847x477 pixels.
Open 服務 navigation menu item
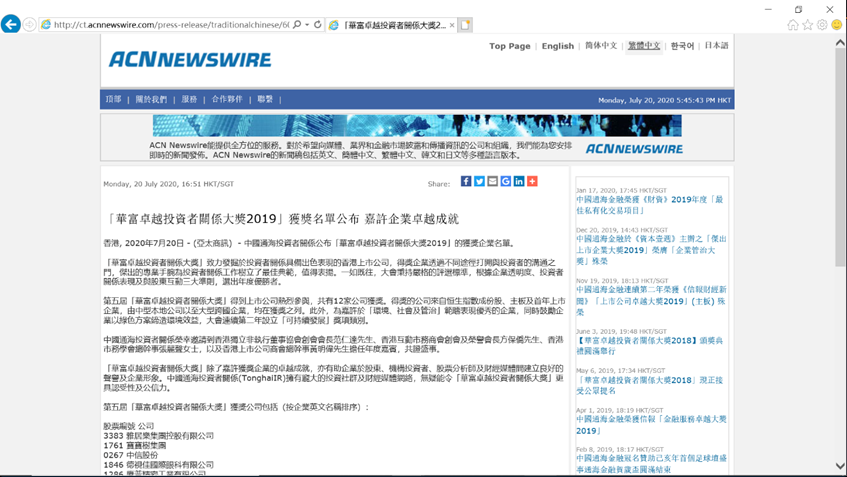point(189,99)
